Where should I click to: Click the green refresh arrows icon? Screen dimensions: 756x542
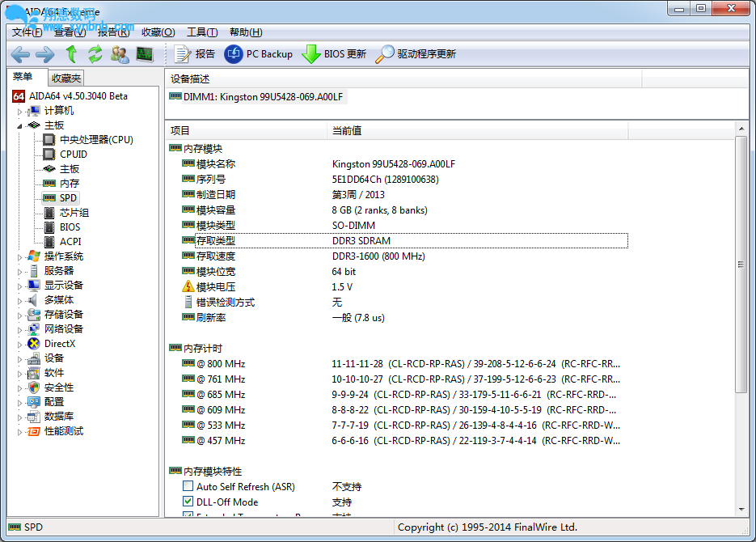click(95, 54)
